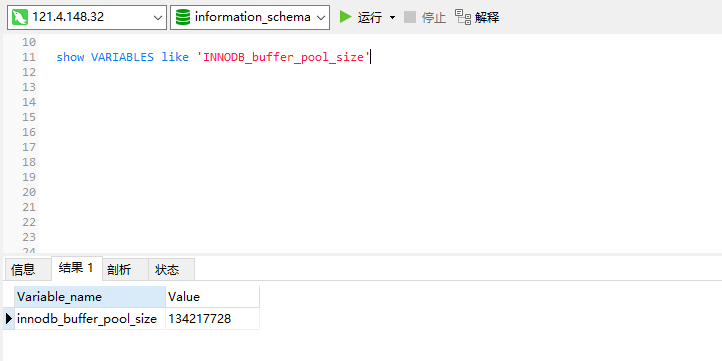Click the MySQL connection icon

20,17
